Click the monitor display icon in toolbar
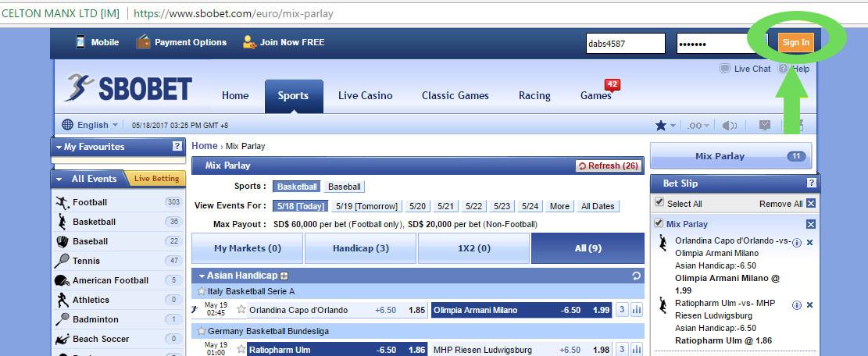The image size is (868, 356). point(765,125)
